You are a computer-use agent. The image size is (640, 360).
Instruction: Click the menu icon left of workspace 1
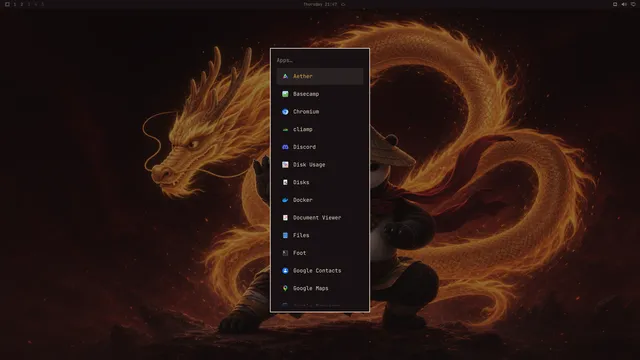tap(7, 4)
